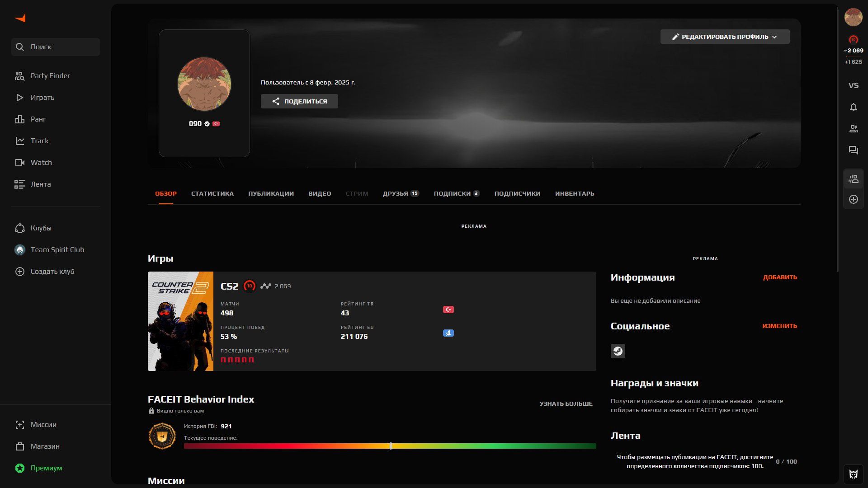This screenshot has width=868, height=488.
Task: Open the Инвентарь tab
Action: click(575, 193)
